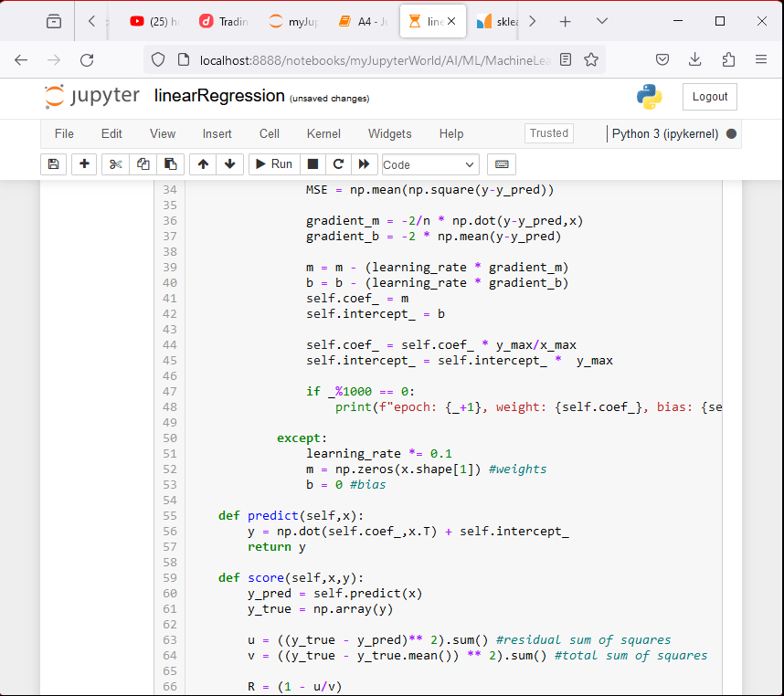Click the Logout button
The width and height of the screenshot is (784, 696).
[x=709, y=97]
